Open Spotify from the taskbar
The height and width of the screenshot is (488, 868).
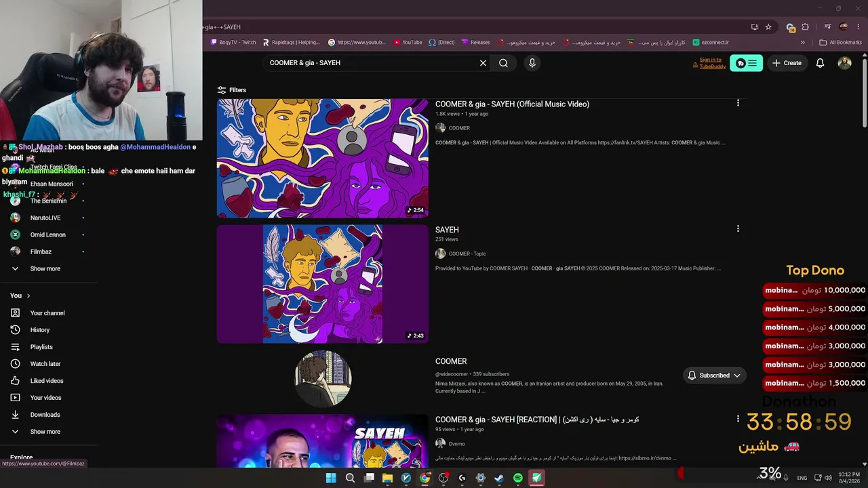(518, 478)
